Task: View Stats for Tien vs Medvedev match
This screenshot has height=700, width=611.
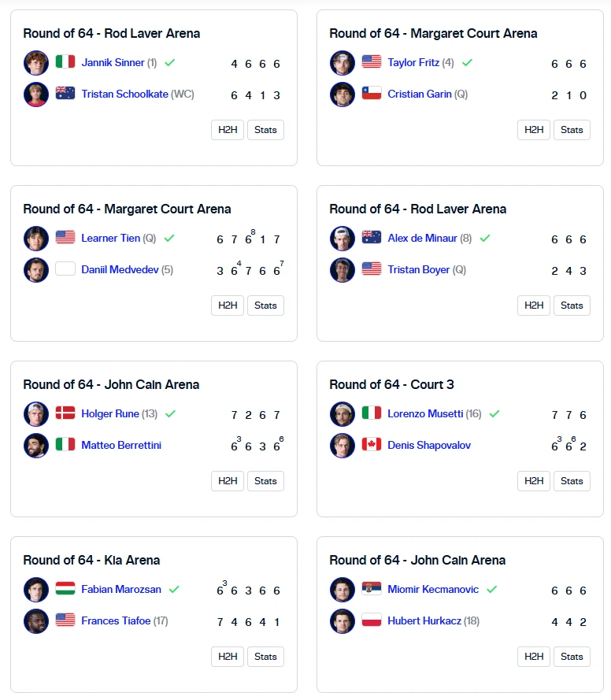Action: pyautogui.click(x=265, y=306)
